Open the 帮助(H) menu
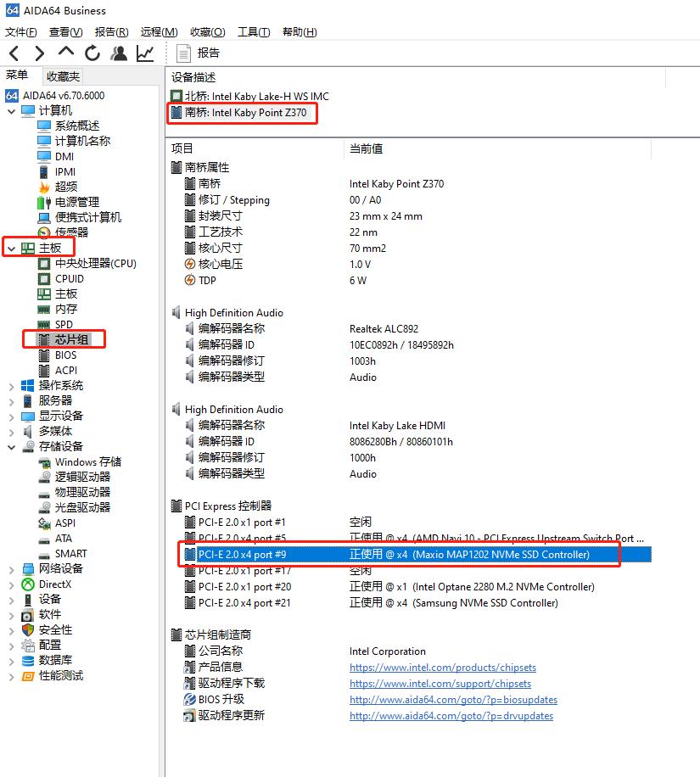Screen dimensions: 700x777 coord(300,32)
